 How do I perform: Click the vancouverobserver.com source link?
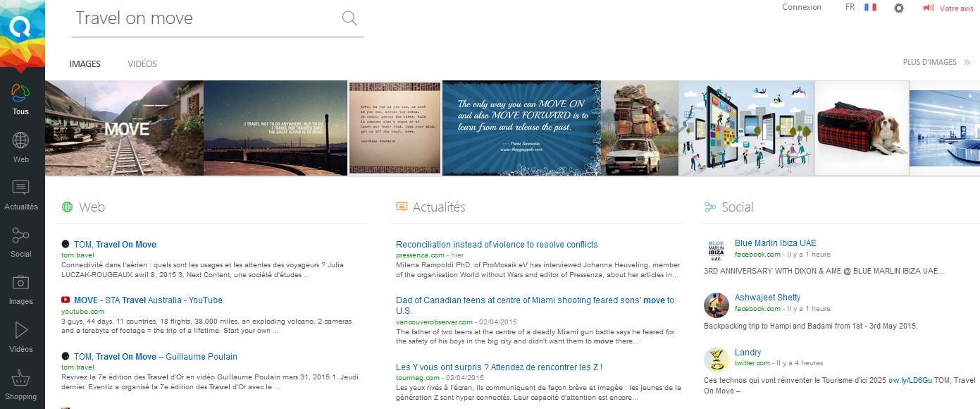(434, 321)
